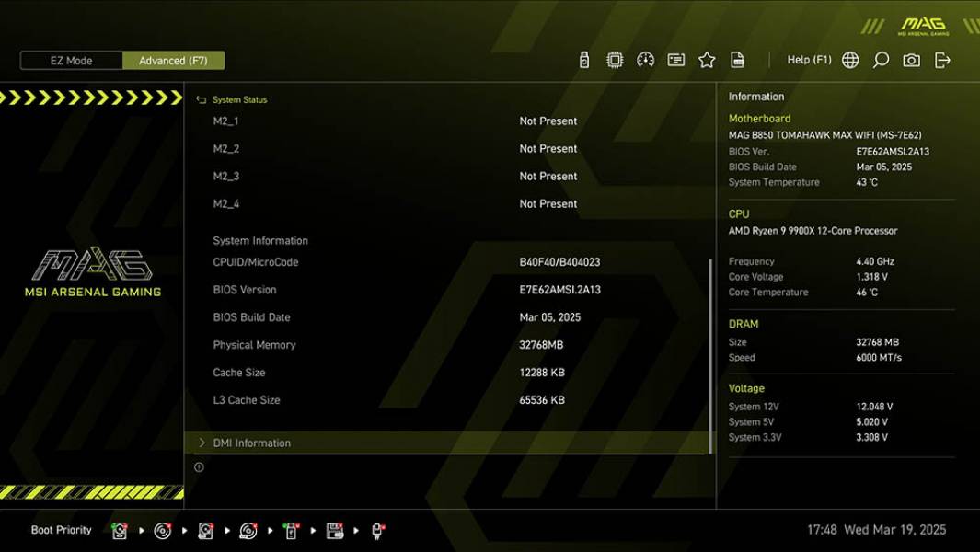The width and height of the screenshot is (980, 552).
Task: Click the B40F40/B404023 value
Action: 559,262
